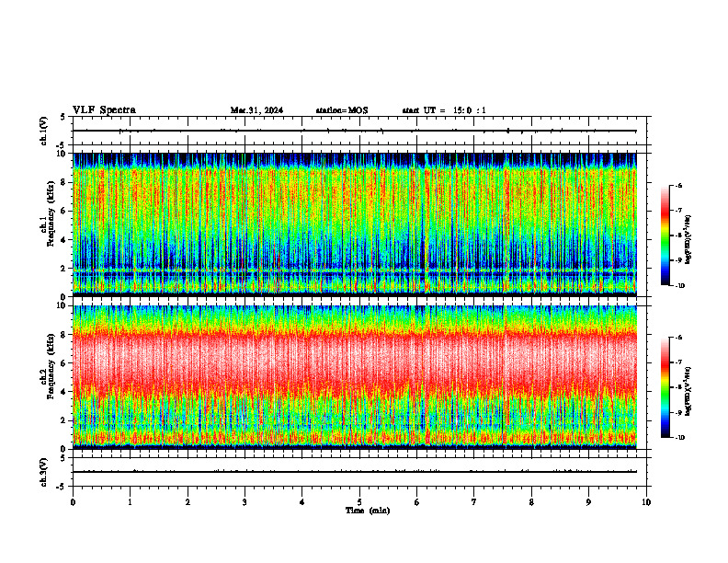Click the "-10" value on ch.1 colorbar
The image size is (728, 563).
tap(679, 285)
